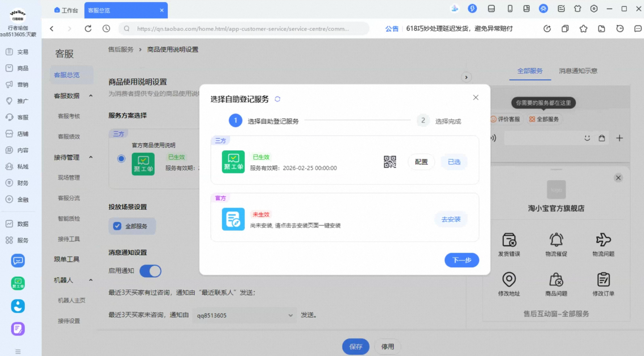Open the browsing history clock icon
Screen dimensions: 644x356
(106, 29)
